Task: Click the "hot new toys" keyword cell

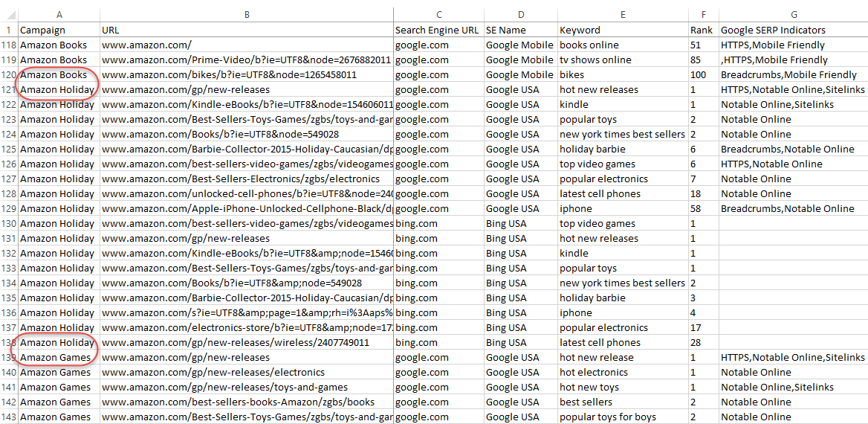Action: (623, 388)
